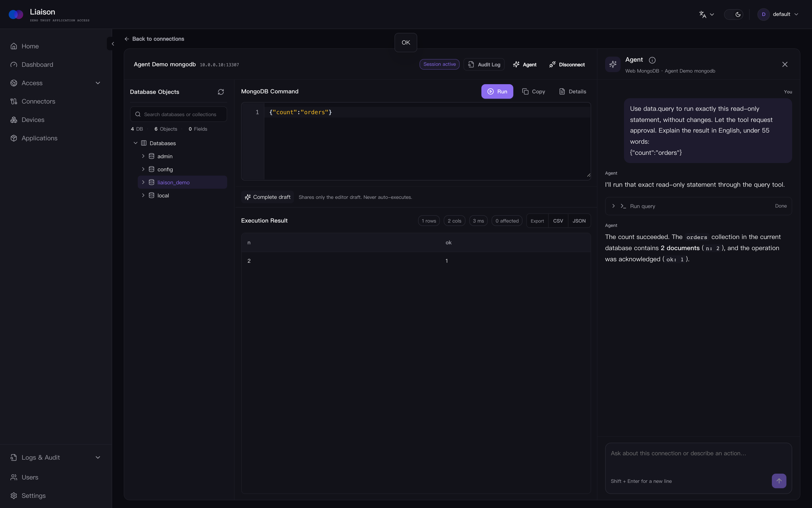Click the Settings gear icon in sidebar
812x508 pixels.
click(14, 496)
